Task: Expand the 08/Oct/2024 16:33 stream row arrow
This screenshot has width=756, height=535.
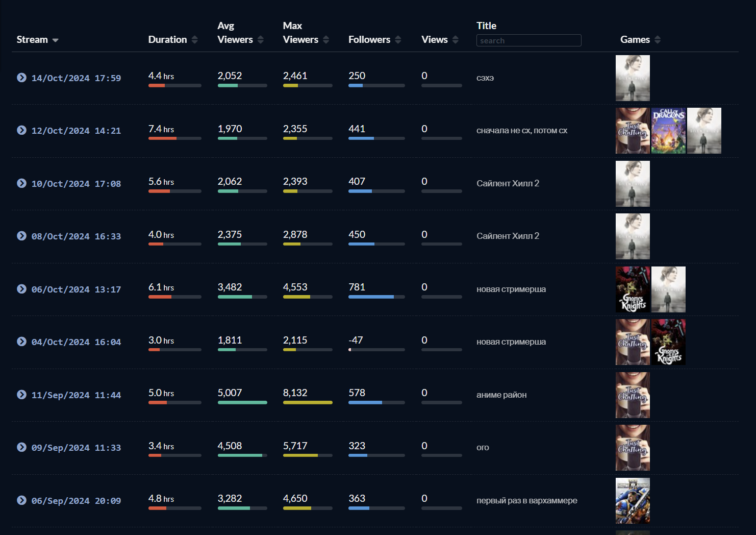Action: click(21, 236)
